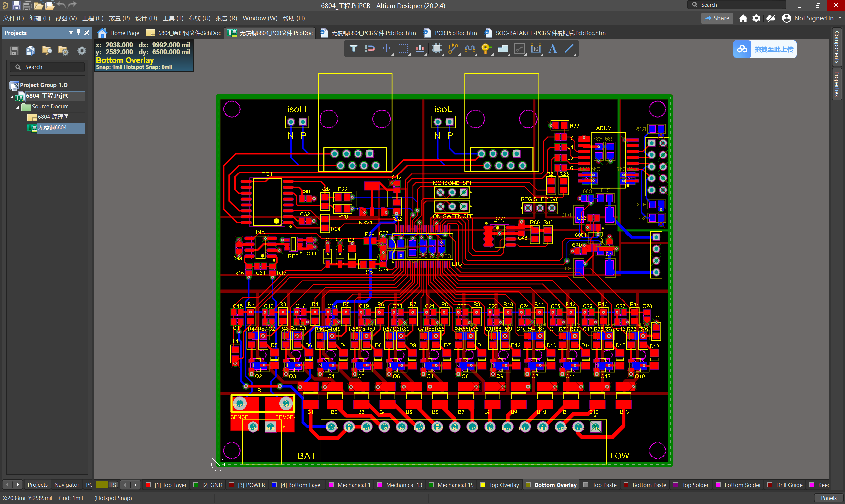Toggle the pin on the Projects panel
The width and height of the screenshot is (845, 504).
[79, 32]
